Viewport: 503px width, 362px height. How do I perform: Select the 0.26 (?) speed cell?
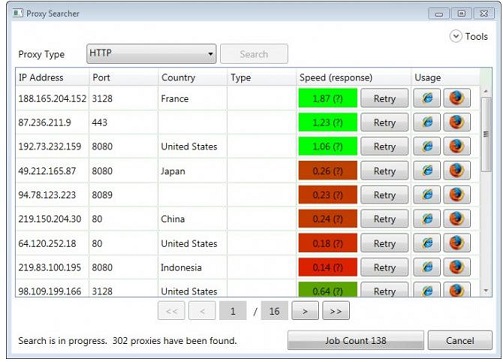pyautogui.click(x=328, y=171)
